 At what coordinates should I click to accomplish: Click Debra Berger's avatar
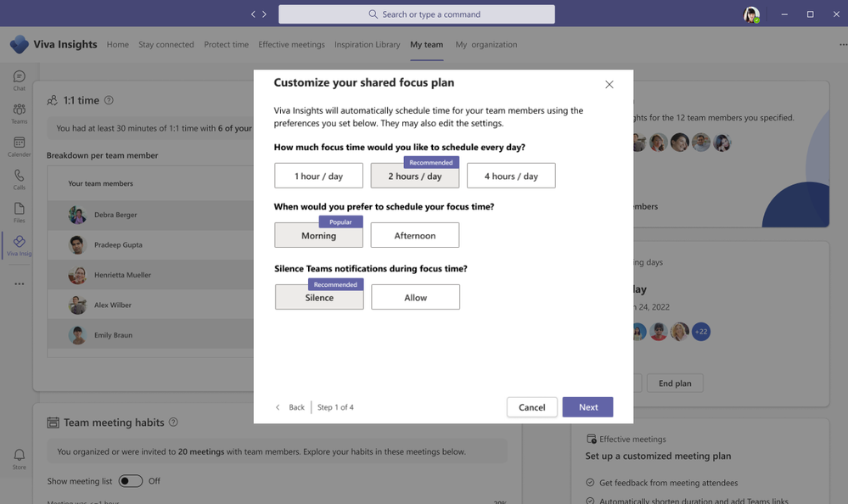pos(77,215)
